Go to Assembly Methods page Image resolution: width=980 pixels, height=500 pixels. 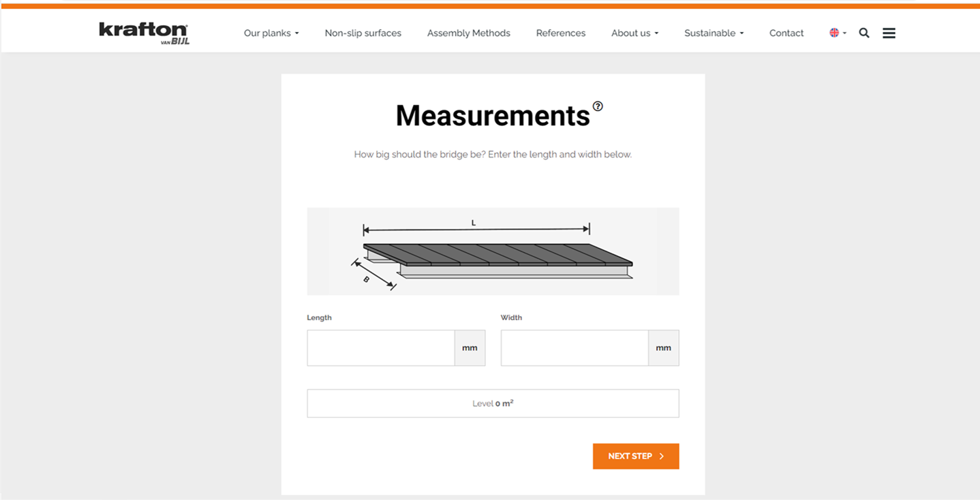pos(468,33)
